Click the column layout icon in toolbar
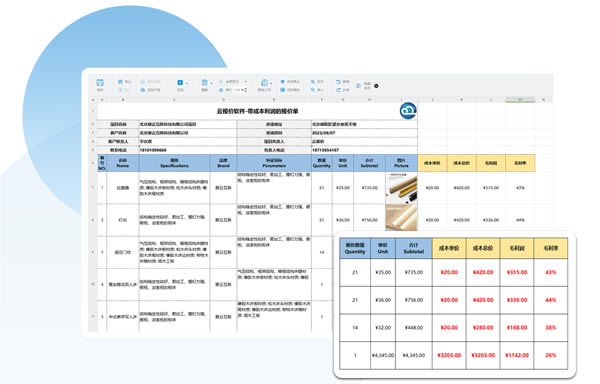Screen dimensions: 600x384 264,83
